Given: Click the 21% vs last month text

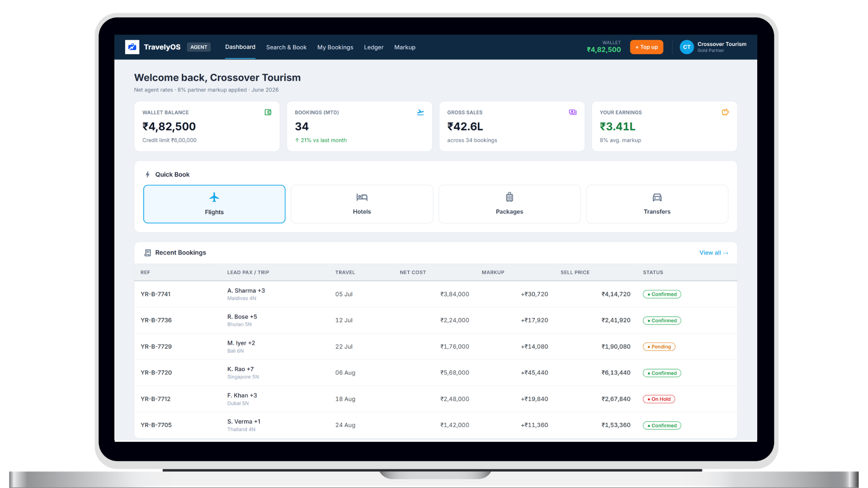Looking at the screenshot, I should pos(321,140).
